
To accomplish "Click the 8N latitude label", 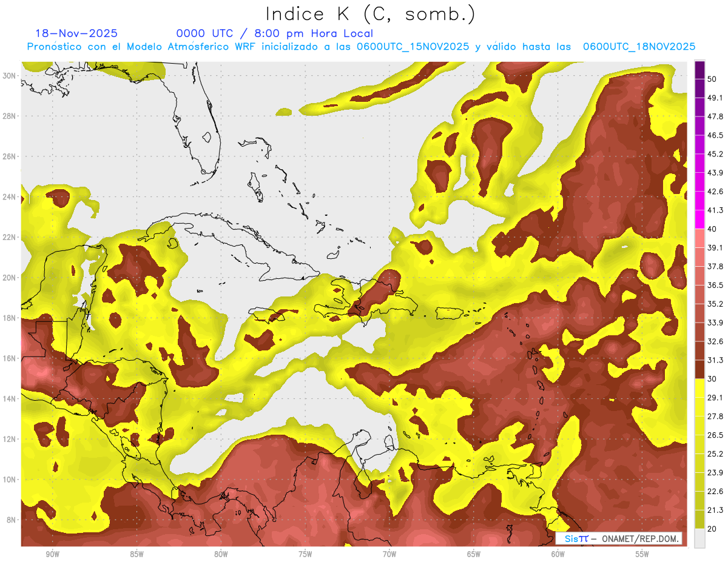I will pyautogui.click(x=12, y=520).
